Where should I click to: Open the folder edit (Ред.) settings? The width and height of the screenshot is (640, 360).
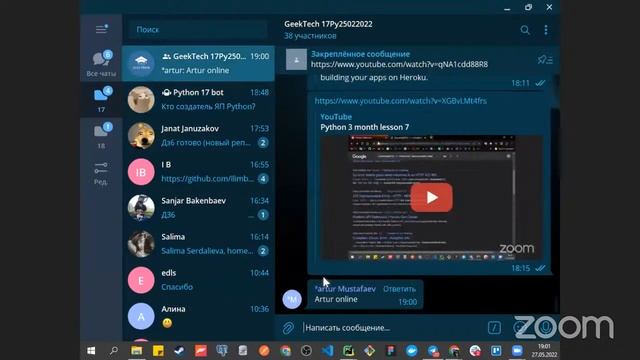click(101, 172)
